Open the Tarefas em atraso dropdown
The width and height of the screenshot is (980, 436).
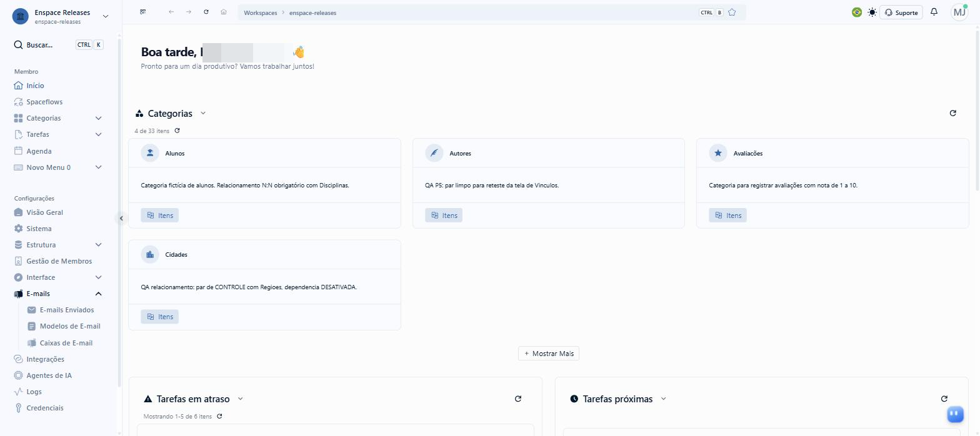241,399
